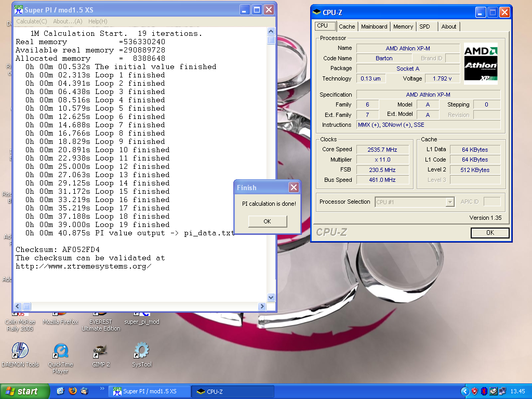Click the Super PI title bar icon
The image size is (532, 399).
click(19, 9)
